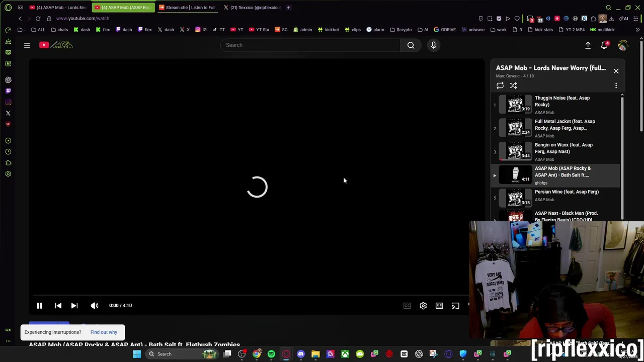Open the chats bookmark folder

click(59, 30)
